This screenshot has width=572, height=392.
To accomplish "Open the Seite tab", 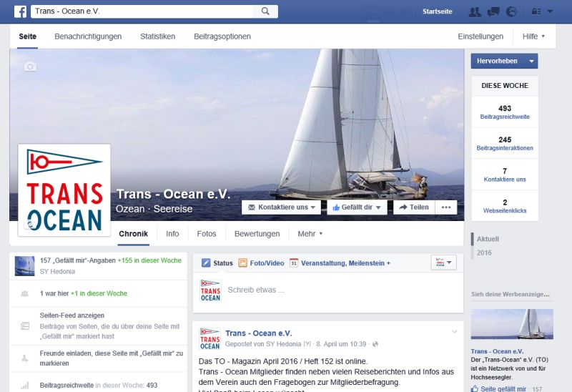I will [28, 36].
